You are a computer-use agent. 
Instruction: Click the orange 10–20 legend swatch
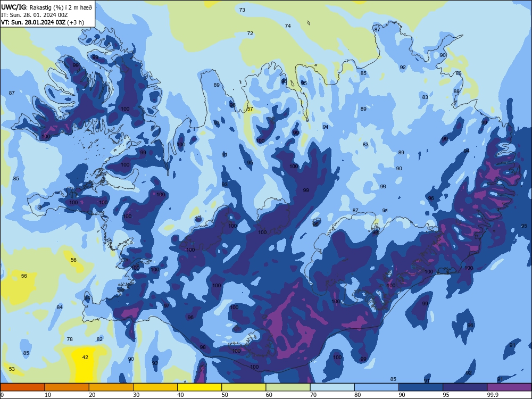pos(67,387)
